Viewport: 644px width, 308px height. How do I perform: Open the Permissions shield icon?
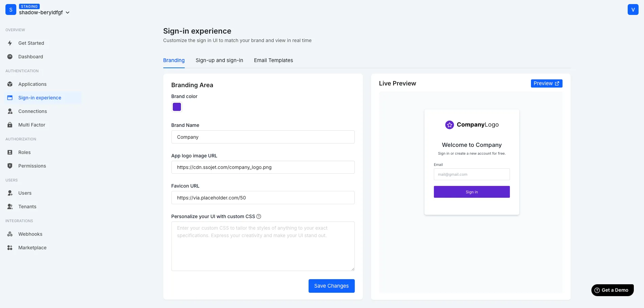click(x=10, y=166)
